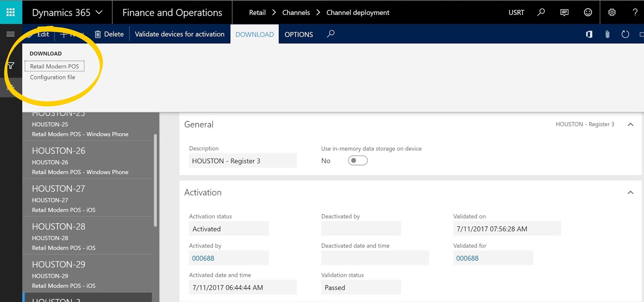Click the Validated on field

point(507,228)
